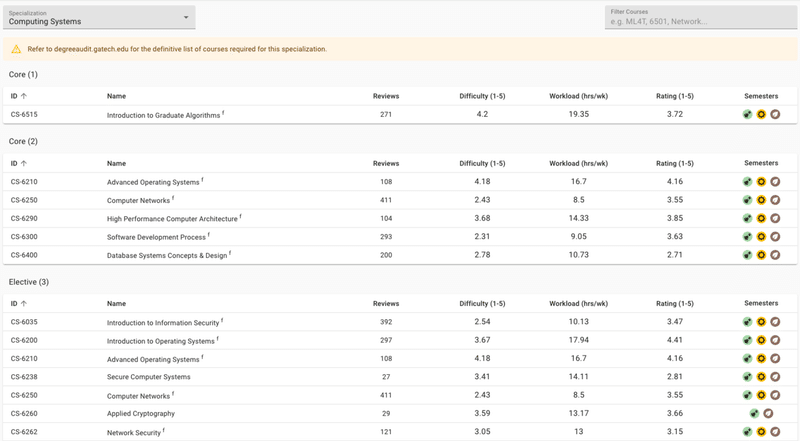Screen dimensions: 800x441
Task: Sort Core (2) by the Name header
Action: click(116, 163)
